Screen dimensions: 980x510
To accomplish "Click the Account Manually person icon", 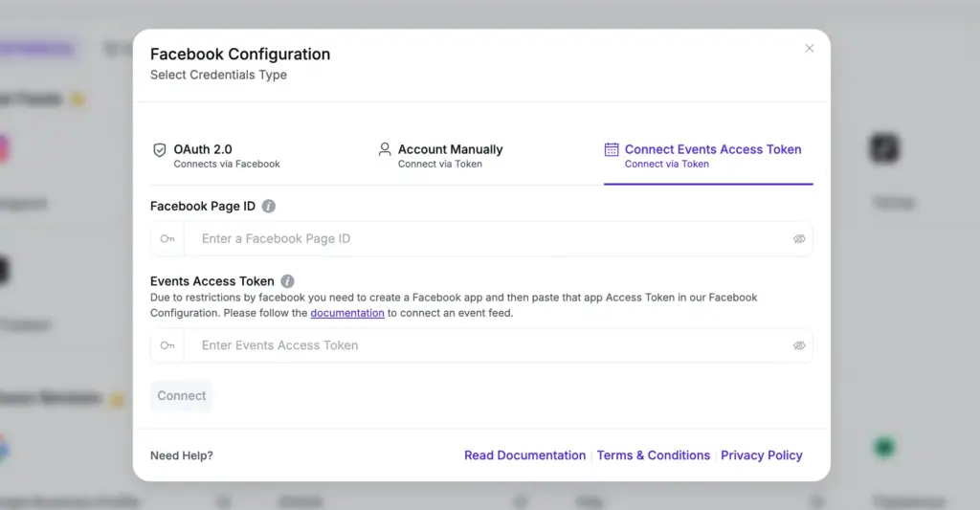I will tap(385, 149).
